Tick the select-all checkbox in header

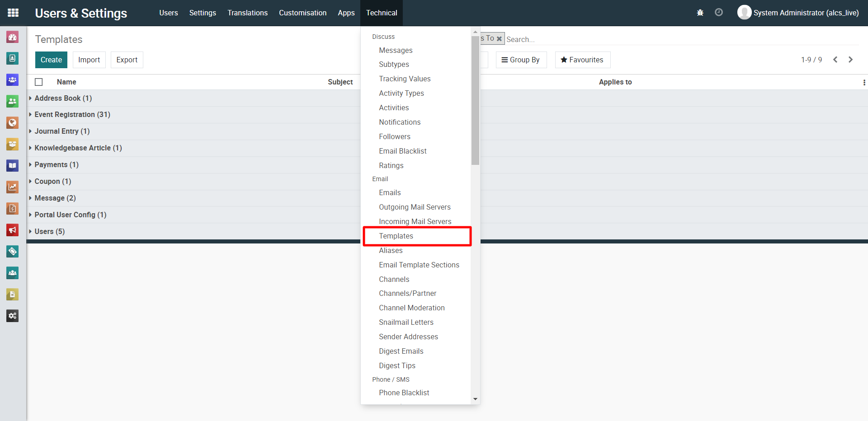tap(39, 82)
